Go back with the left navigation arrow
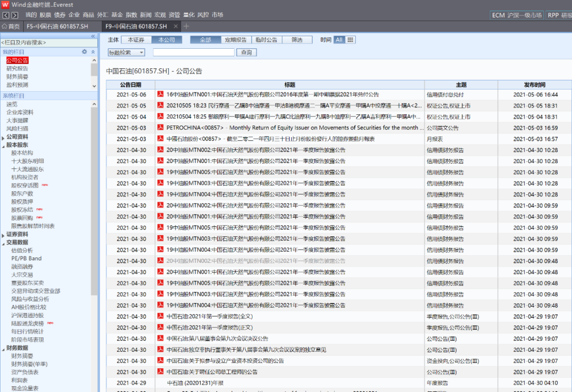This screenshot has width=572, height=392. coord(6,15)
